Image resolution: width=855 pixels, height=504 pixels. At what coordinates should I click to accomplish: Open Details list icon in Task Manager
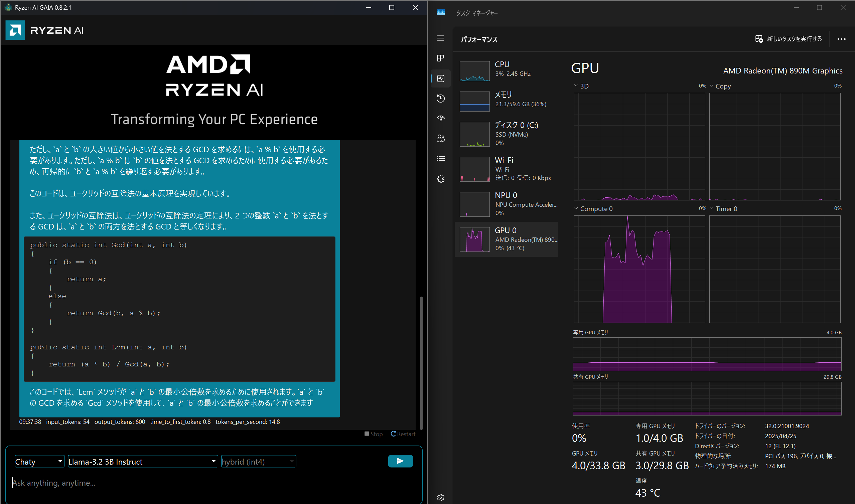coord(441,159)
